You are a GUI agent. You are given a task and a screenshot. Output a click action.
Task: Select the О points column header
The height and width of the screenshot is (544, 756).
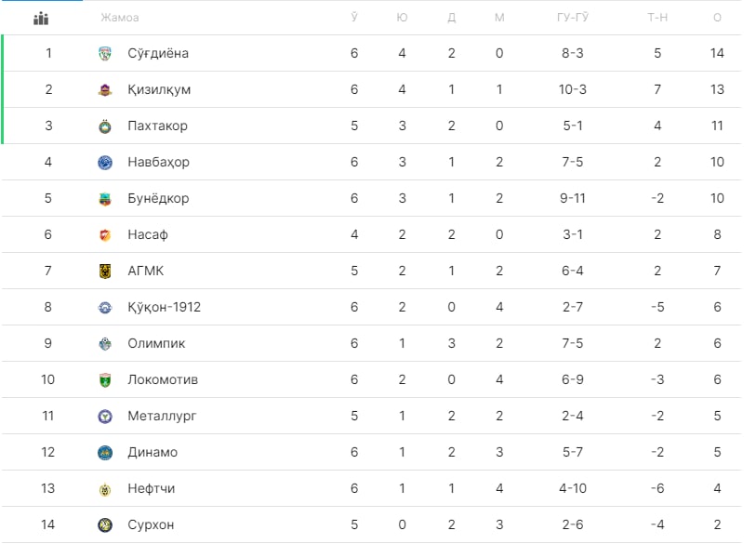click(x=717, y=18)
